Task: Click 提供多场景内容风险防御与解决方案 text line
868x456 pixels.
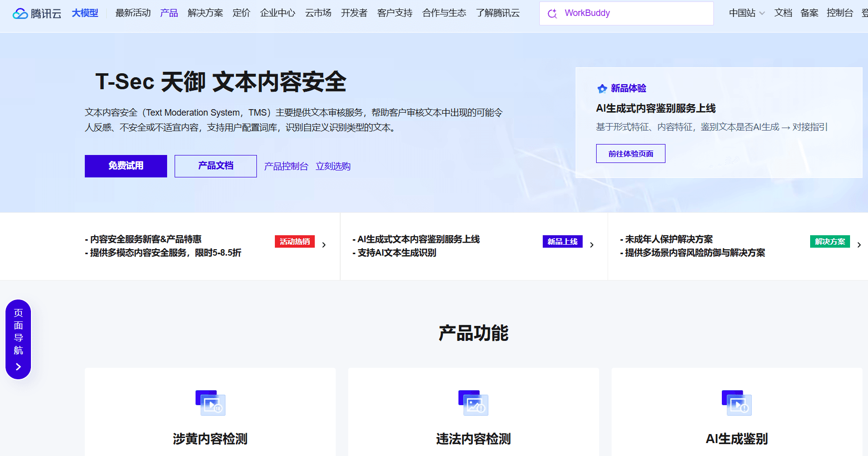Action: pos(692,253)
